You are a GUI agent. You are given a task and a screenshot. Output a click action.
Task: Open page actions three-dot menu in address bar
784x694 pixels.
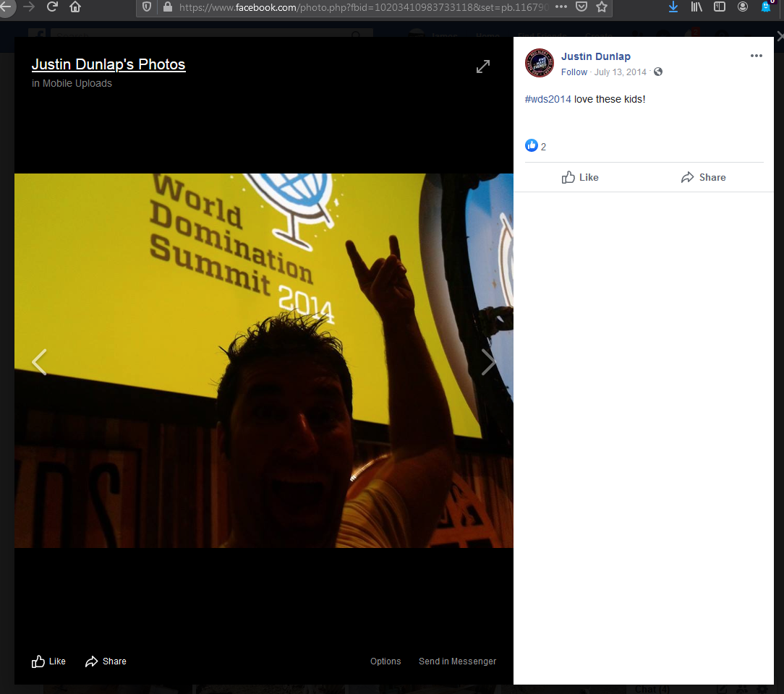561,7
